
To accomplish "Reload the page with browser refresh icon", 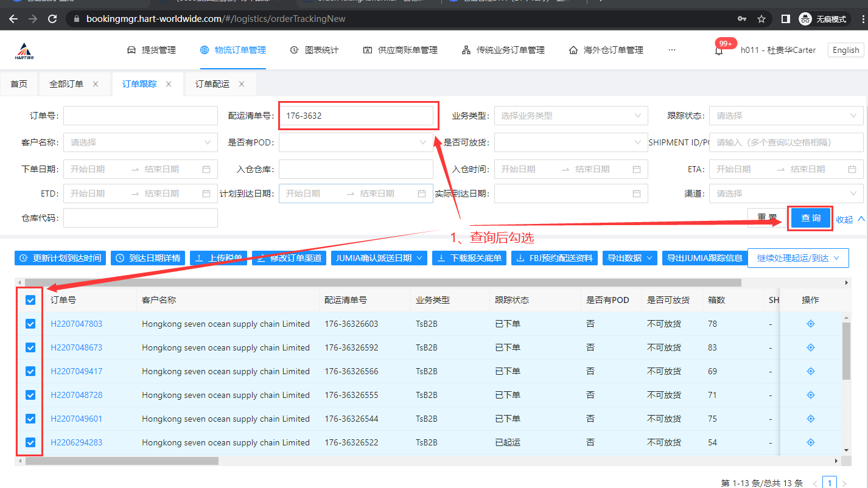I will pyautogui.click(x=52, y=19).
